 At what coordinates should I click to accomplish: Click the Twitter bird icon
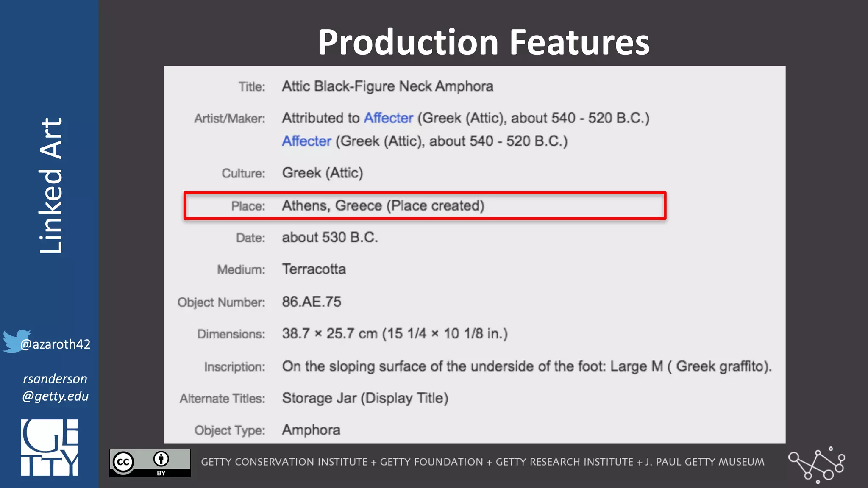[15, 341]
